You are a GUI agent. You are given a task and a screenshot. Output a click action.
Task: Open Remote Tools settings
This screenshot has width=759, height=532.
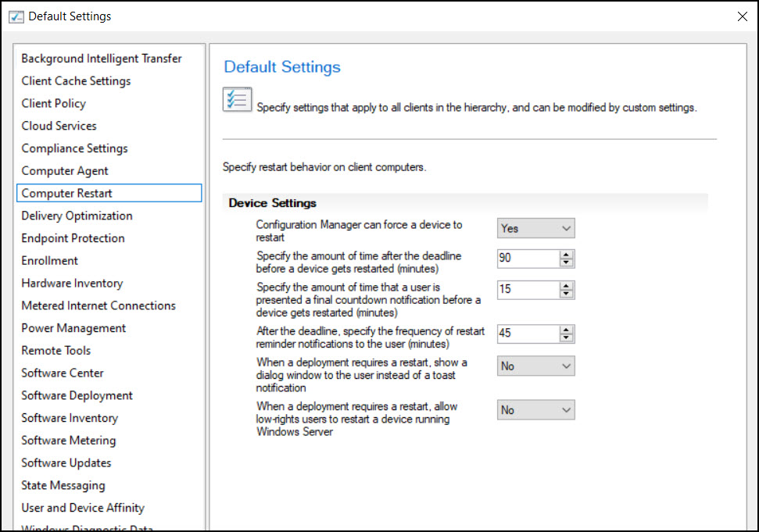pos(55,351)
